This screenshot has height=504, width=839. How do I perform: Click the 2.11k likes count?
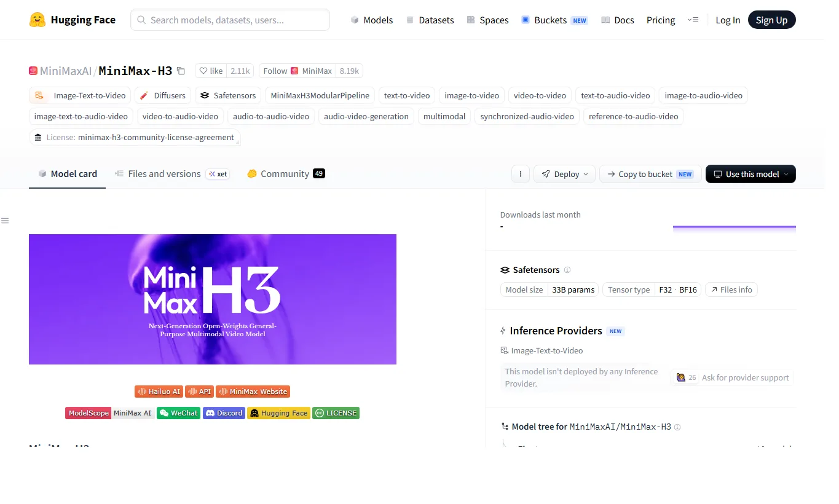[240, 71]
